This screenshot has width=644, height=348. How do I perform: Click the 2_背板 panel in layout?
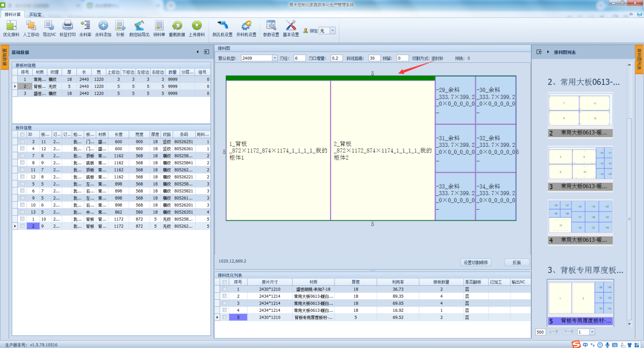[x=383, y=150]
